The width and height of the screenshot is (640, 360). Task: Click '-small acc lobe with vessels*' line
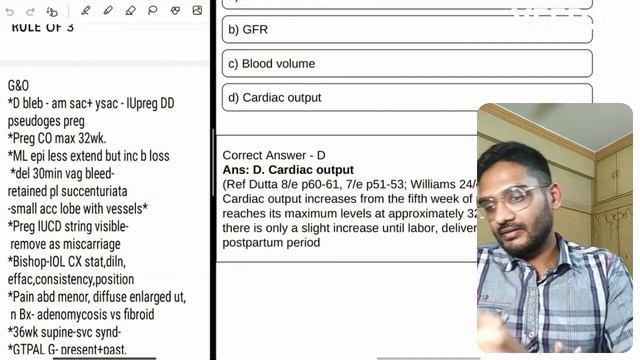pyautogui.click(x=78, y=209)
